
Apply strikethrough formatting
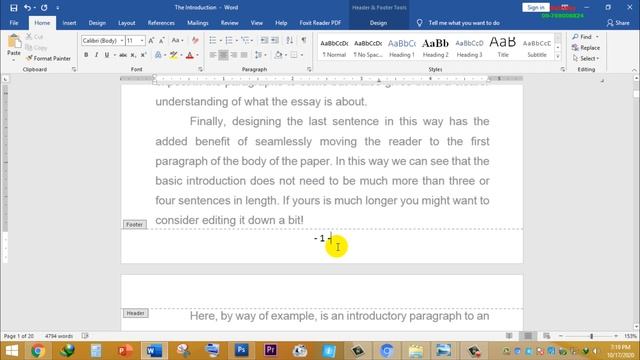pyautogui.click(x=123, y=55)
